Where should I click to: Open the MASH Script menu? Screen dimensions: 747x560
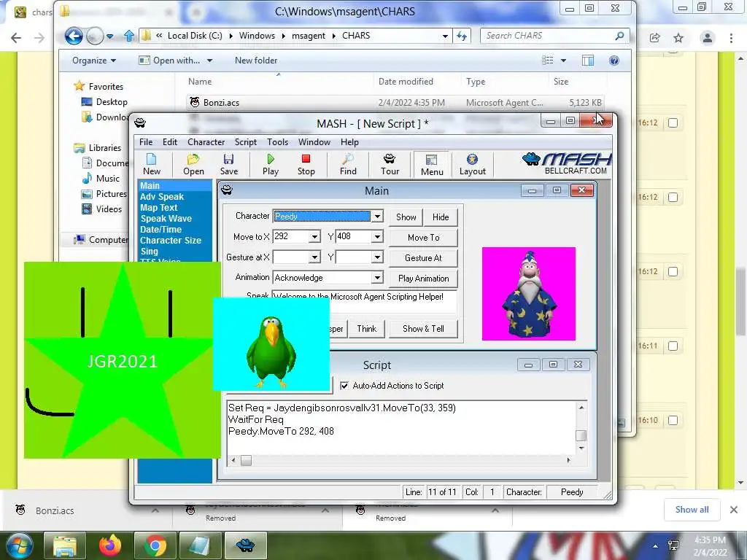point(245,142)
